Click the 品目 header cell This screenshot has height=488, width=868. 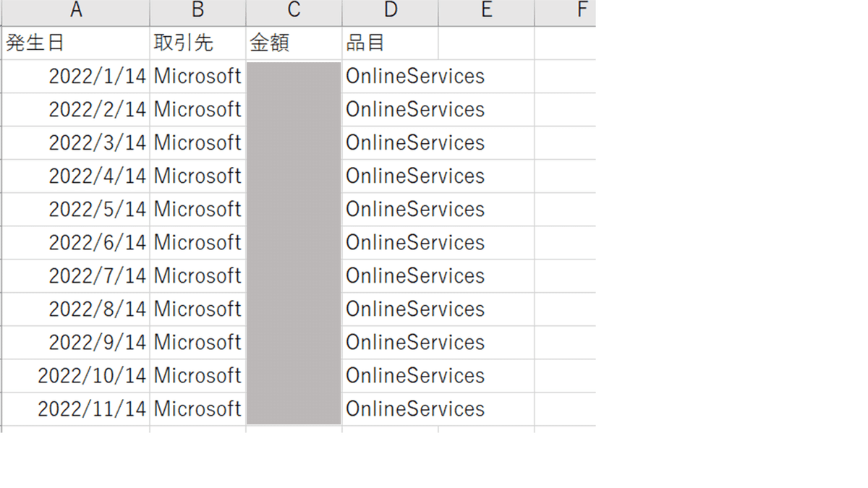point(390,43)
